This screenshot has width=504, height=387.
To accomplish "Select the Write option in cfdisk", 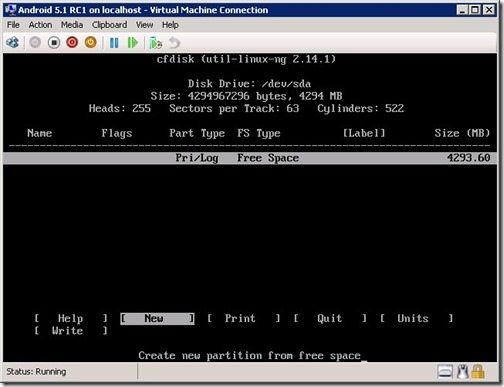I will pos(71,331).
